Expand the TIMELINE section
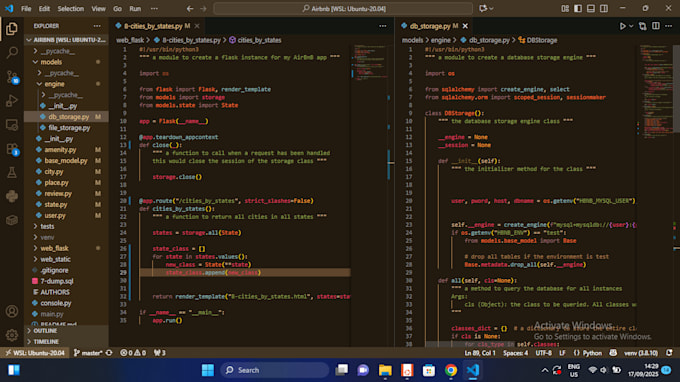This screenshot has width=680, height=382. tap(65, 342)
